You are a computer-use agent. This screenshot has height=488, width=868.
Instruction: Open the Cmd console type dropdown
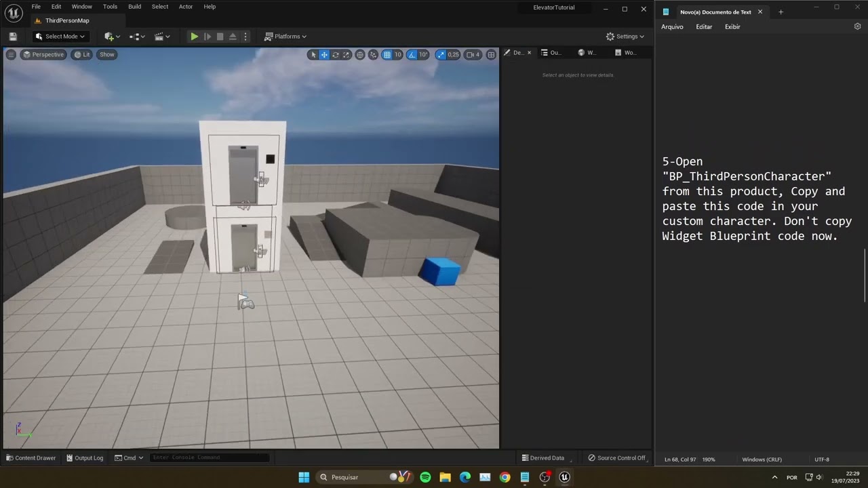click(x=129, y=458)
